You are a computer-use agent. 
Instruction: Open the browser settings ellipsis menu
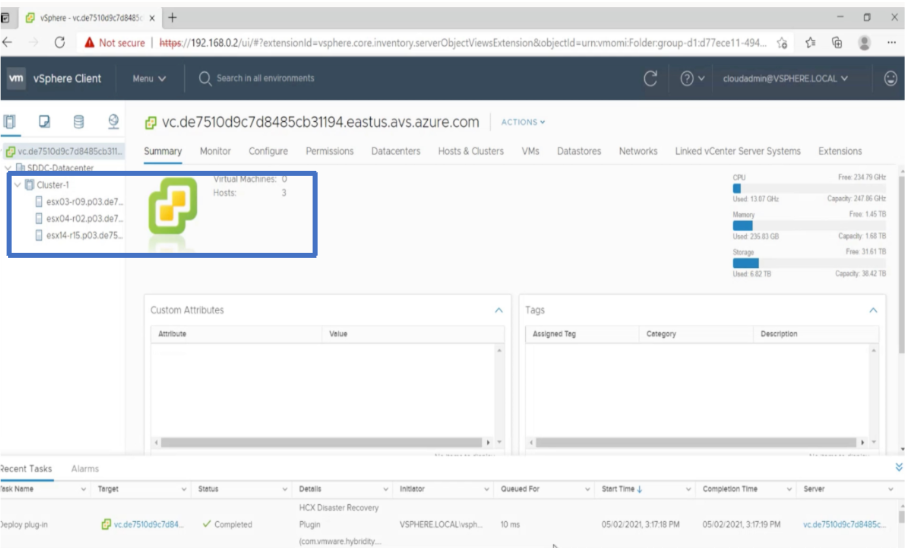coord(892,42)
